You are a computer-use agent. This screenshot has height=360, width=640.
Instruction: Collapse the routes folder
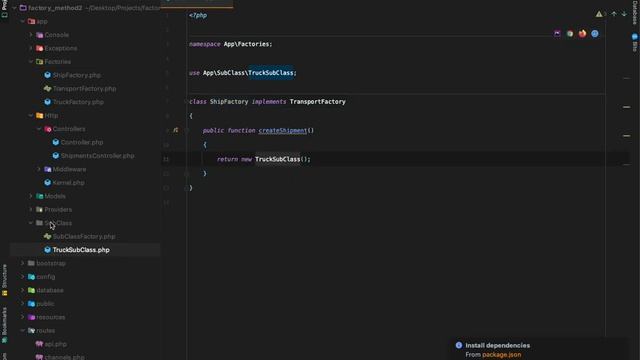[23, 331]
